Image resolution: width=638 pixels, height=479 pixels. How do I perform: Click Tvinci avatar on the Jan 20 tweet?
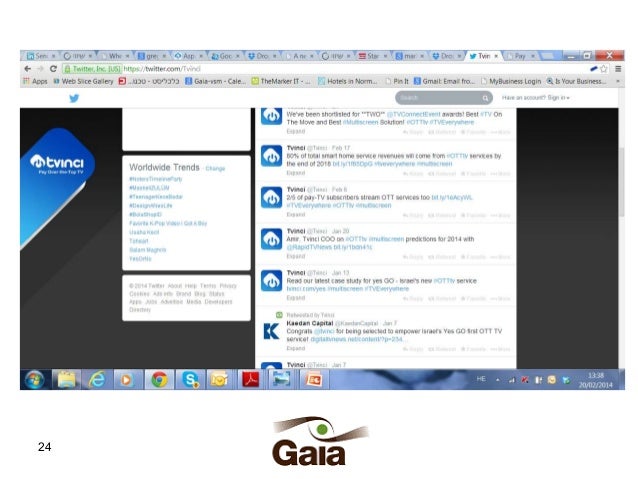click(x=271, y=239)
